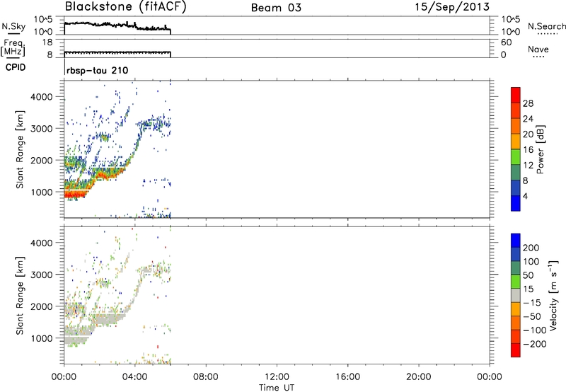Click the '4000' tick of power panel
Image resolution: width=566 pixels, height=392 pixels.
42,97
